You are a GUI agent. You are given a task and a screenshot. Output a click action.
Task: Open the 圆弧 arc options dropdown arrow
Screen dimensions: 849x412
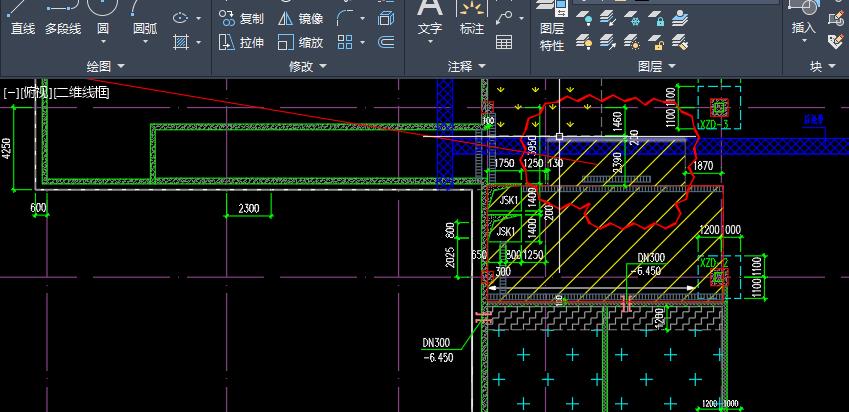pos(145,41)
